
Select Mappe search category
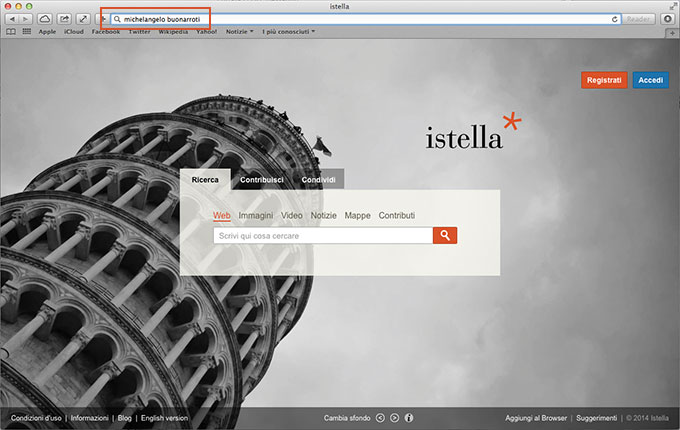coord(357,215)
